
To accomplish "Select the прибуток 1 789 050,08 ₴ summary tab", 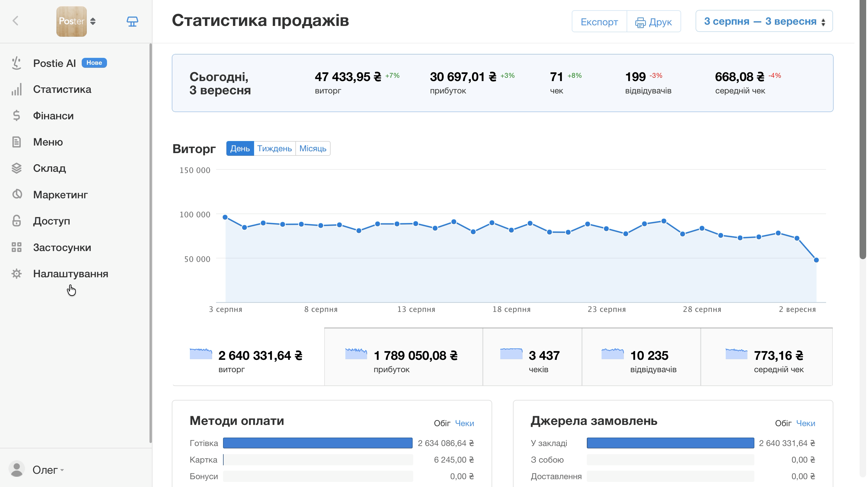I will 403,357.
